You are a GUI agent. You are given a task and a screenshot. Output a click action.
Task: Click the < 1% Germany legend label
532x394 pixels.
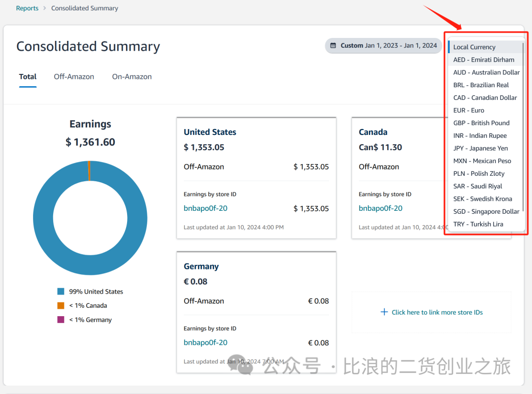tap(90, 320)
